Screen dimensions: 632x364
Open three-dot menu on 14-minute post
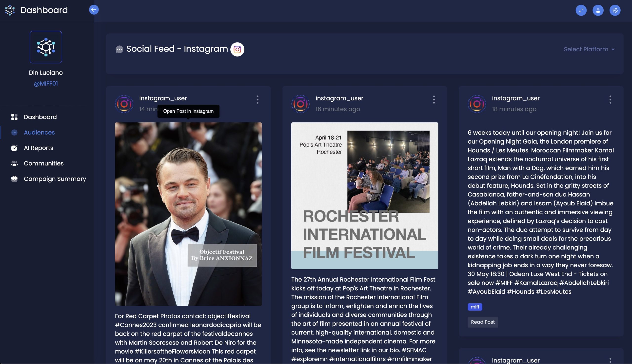(x=257, y=99)
